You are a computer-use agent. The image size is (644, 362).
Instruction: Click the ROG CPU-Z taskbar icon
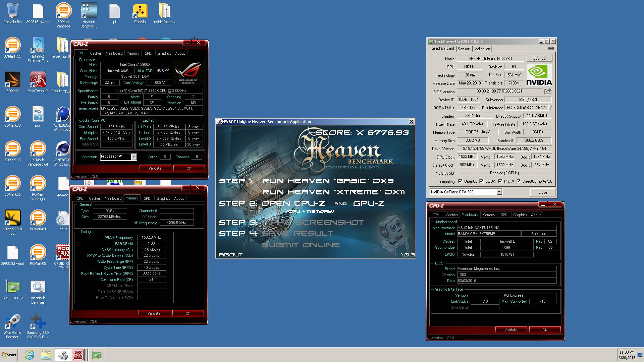click(x=78, y=355)
